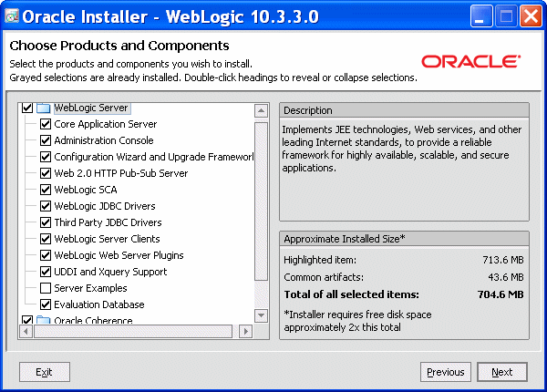Click the Exit button
The height and width of the screenshot is (392, 547).
(x=45, y=372)
